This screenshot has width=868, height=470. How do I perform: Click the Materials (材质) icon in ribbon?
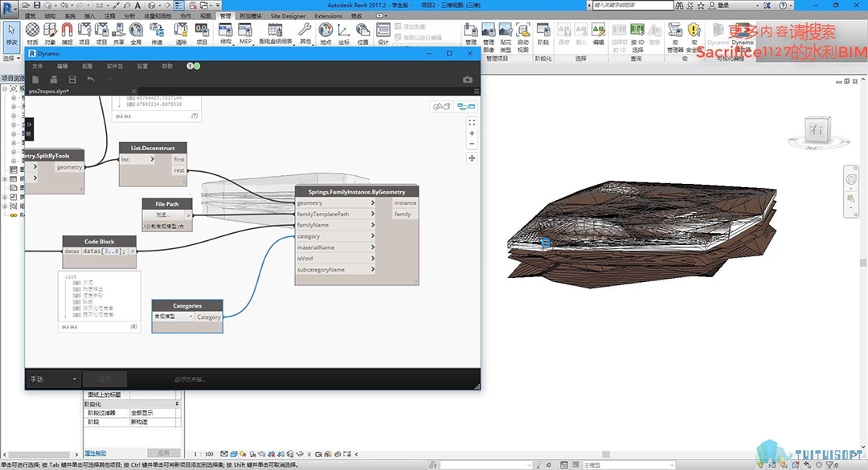click(32, 31)
